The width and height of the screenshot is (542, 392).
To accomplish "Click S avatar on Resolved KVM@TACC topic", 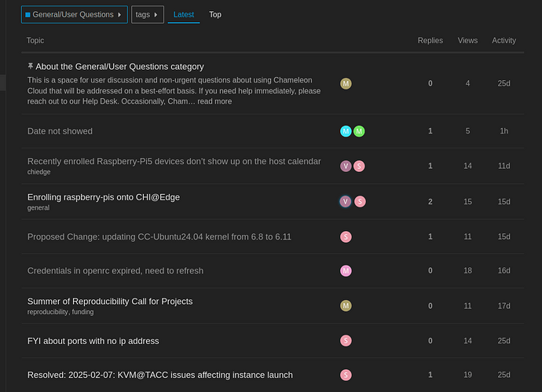I will [346, 375].
